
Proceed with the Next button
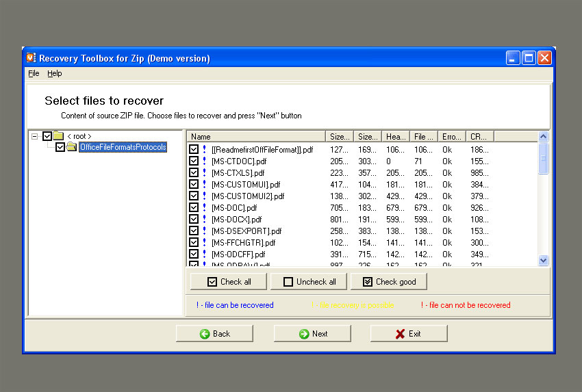312,334
